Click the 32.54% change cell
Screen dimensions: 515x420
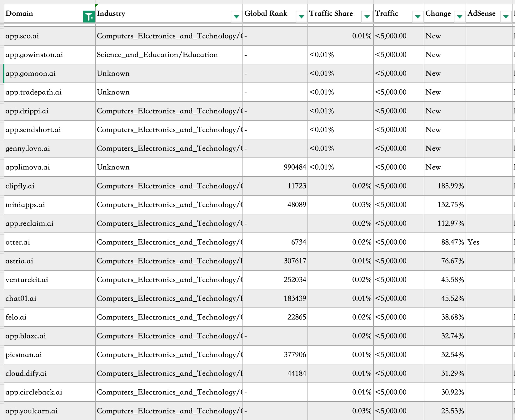(x=445, y=355)
